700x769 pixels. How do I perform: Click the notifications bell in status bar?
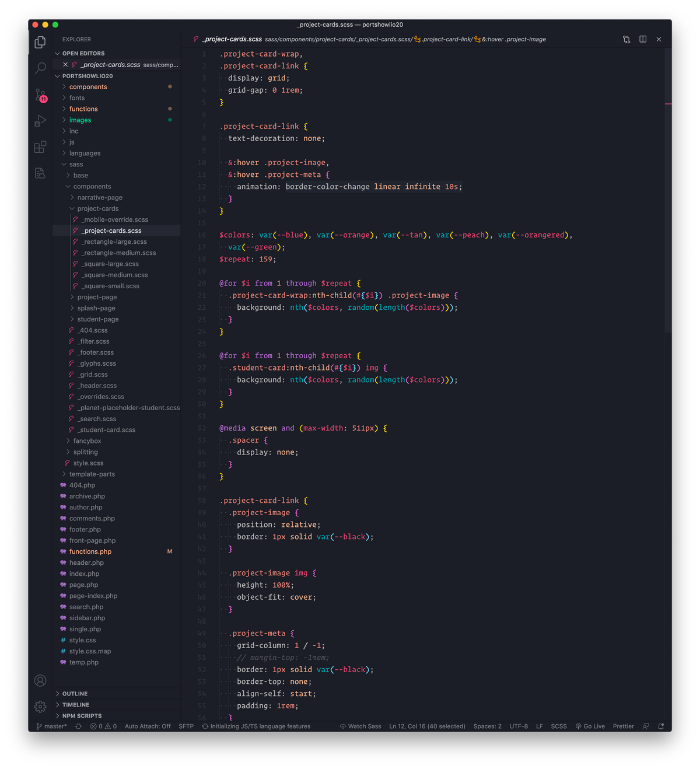[661, 726]
